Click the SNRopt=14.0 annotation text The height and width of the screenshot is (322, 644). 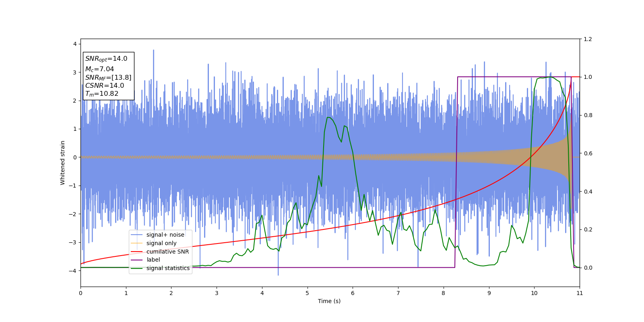coord(106,59)
